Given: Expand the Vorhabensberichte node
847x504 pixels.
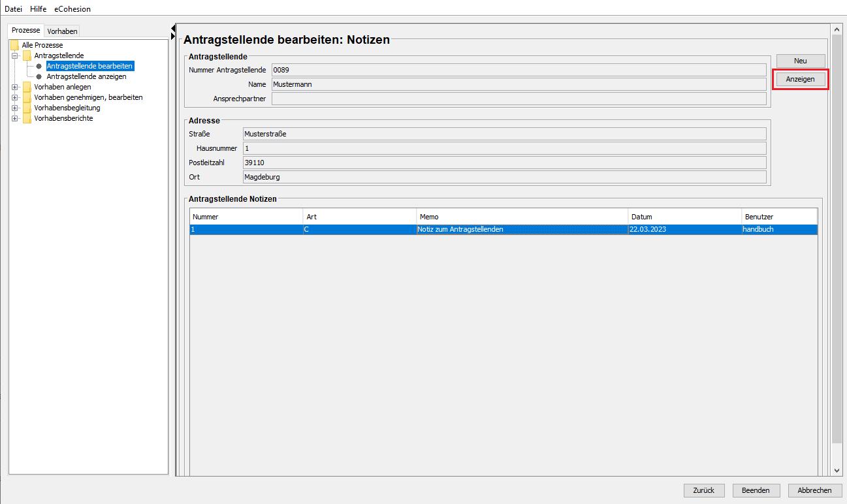Looking at the screenshot, I should tap(14, 118).
